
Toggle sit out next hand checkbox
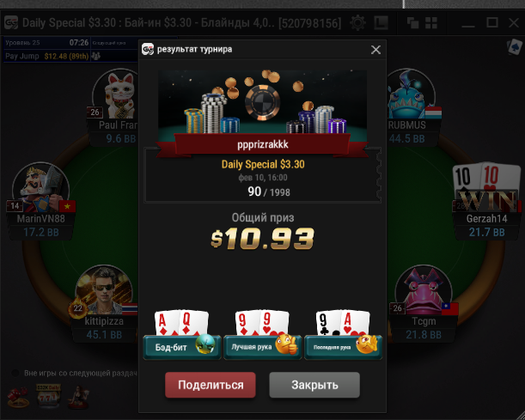pyautogui.click(x=15, y=373)
